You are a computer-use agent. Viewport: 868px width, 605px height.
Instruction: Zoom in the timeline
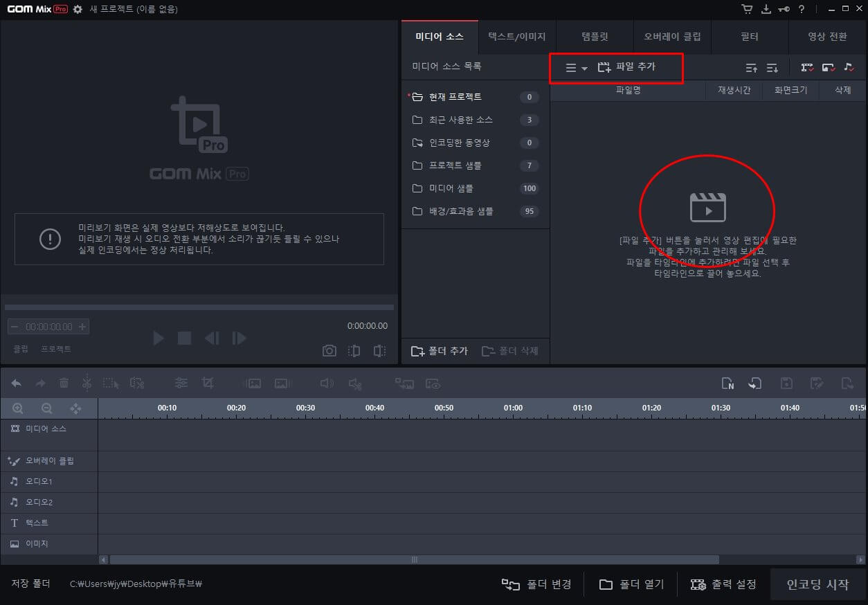click(18, 408)
